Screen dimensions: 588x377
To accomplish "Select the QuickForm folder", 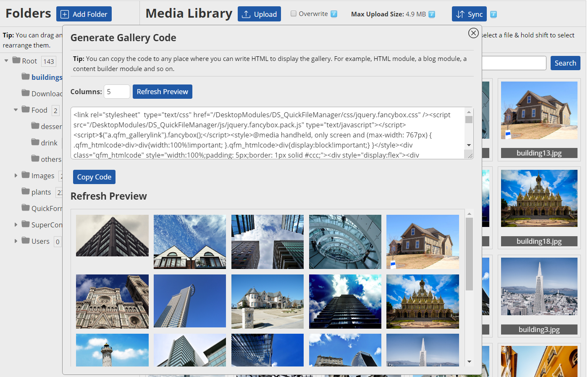I will pyautogui.click(x=47, y=208).
